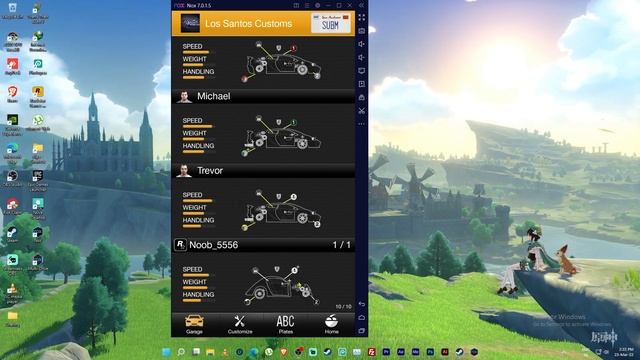This screenshot has width=640, height=360.
Task: Select Michael's car diagram
Action: [x=282, y=136]
